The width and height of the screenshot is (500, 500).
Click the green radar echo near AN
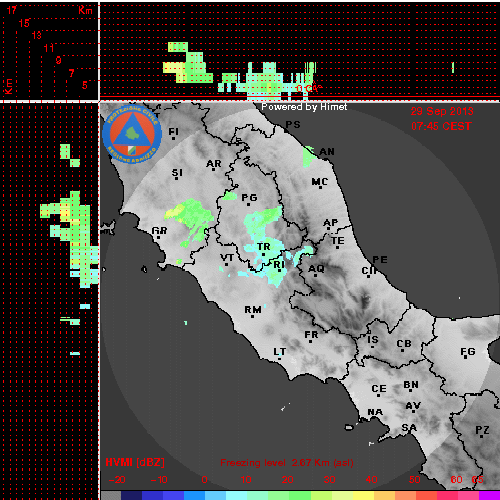(309, 156)
